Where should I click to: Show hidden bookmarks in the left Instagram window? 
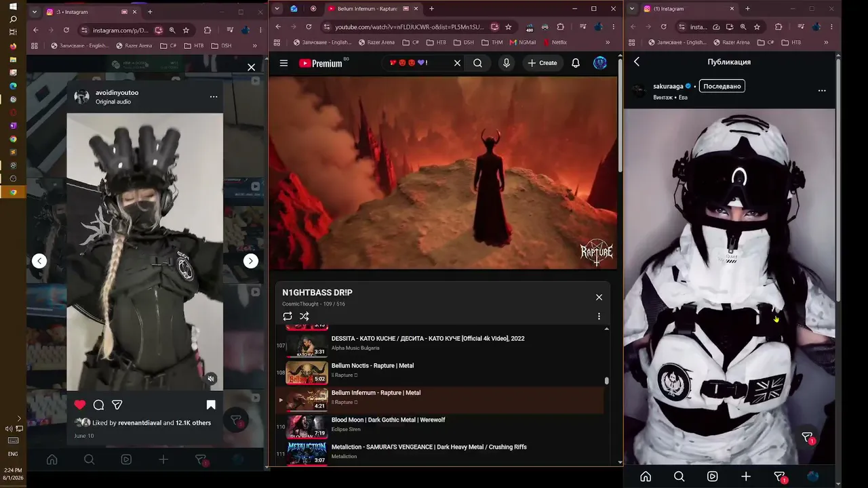point(255,45)
